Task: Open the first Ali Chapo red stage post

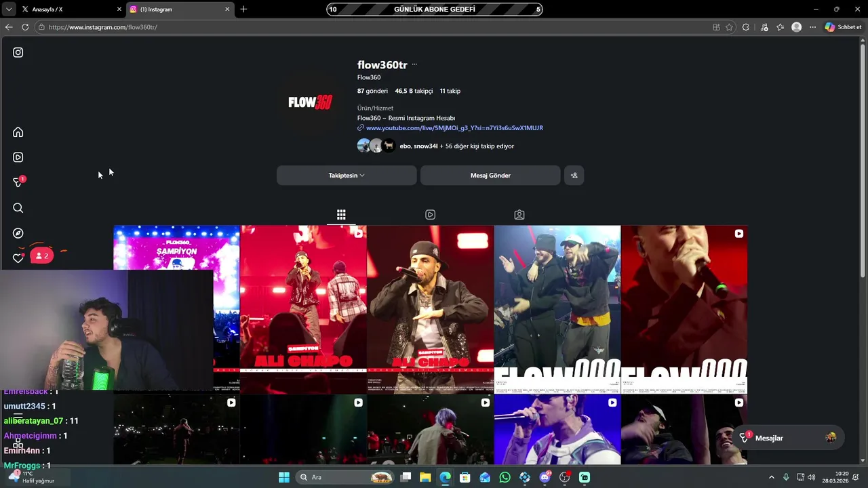Action: pyautogui.click(x=303, y=309)
